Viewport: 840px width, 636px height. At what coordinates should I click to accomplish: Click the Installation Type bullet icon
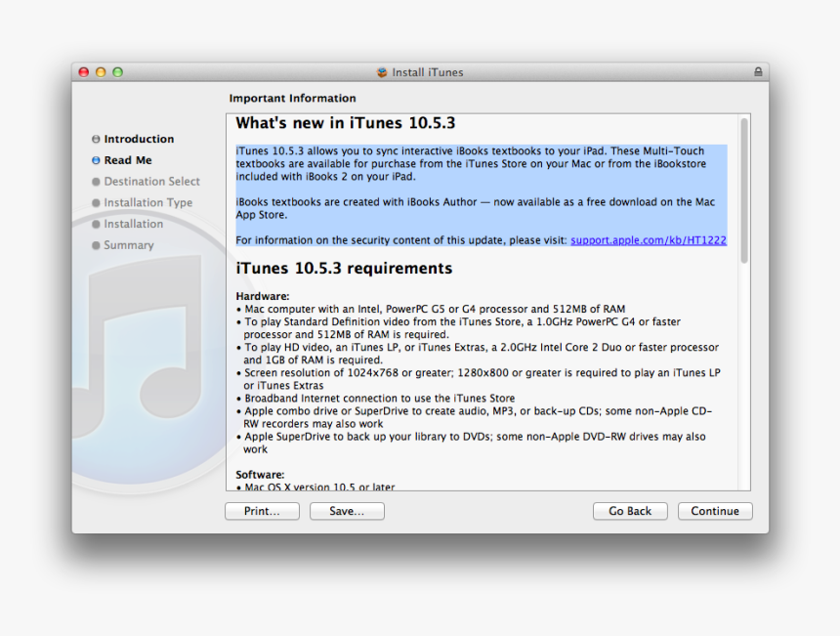[x=96, y=202]
